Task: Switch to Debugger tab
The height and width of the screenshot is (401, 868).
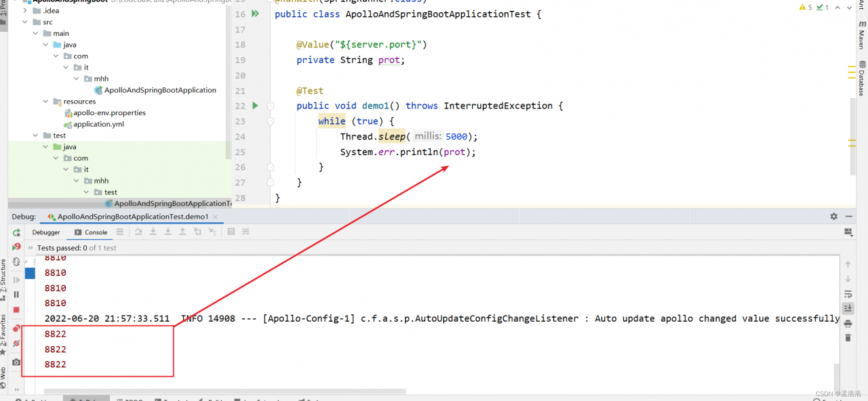Action: 46,232
